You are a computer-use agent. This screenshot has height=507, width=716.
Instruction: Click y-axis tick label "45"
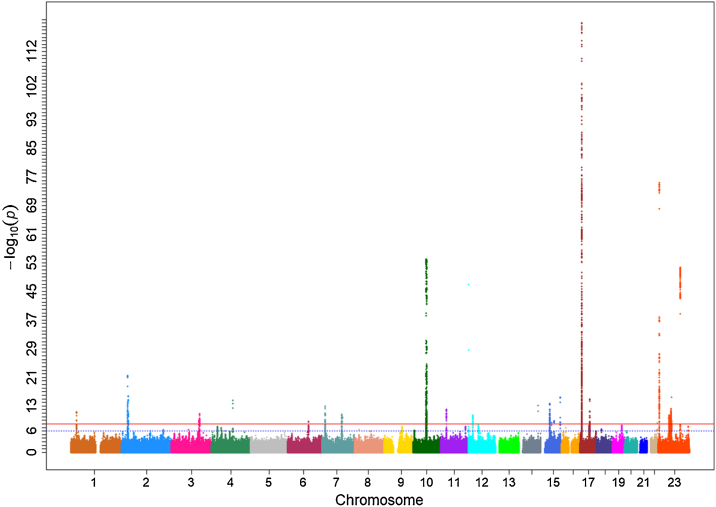click(32, 293)
